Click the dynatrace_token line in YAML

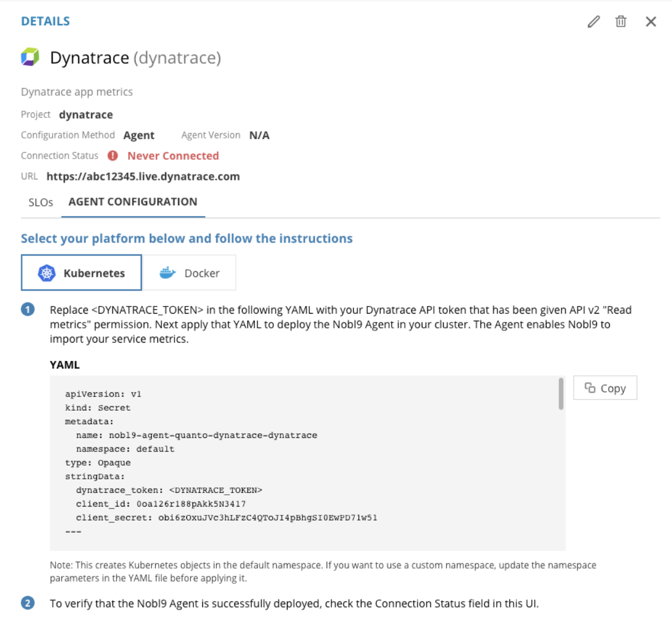[169, 490]
